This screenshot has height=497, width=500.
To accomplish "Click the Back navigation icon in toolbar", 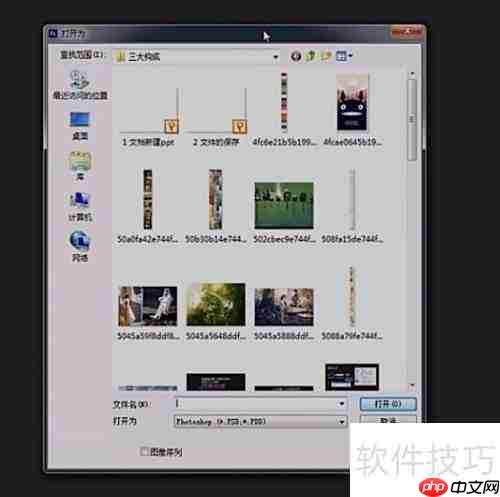I will (x=296, y=56).
